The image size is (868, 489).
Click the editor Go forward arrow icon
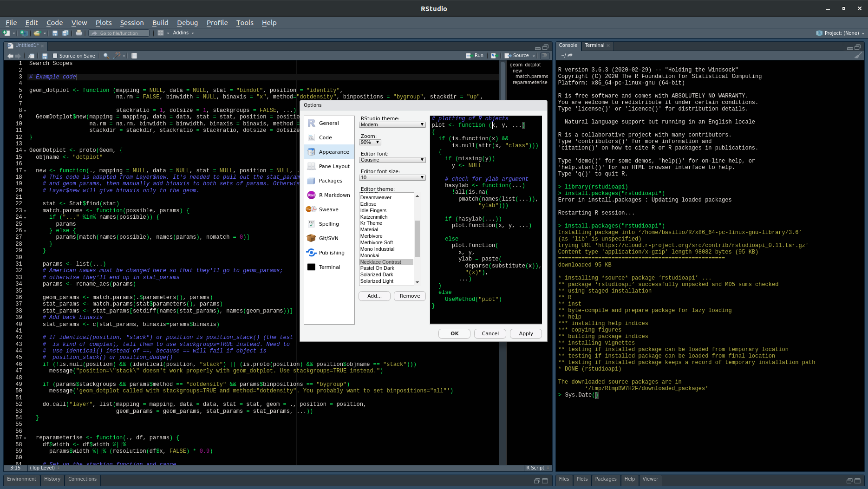tap(18, 56)
